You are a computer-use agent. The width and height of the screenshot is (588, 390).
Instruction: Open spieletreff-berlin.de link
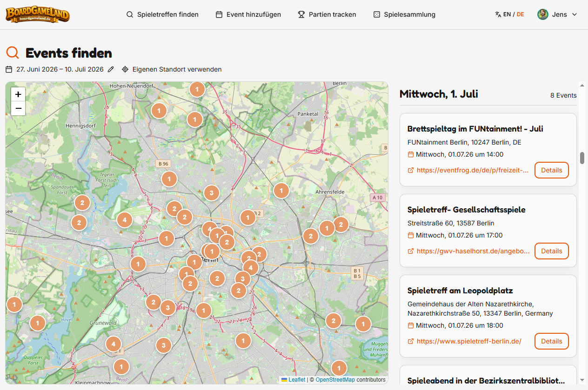[469, 341]
